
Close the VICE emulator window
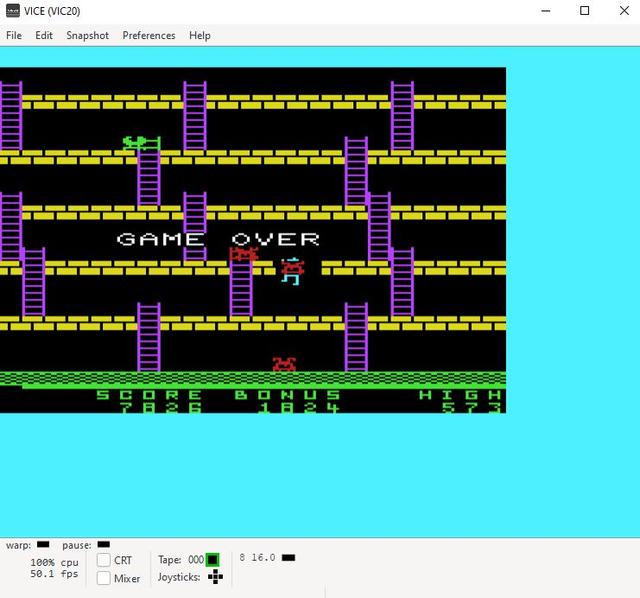click(624, 11)
